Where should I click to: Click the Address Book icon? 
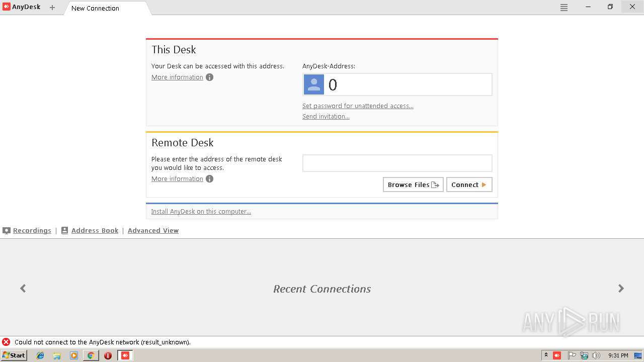pos(64,231)
